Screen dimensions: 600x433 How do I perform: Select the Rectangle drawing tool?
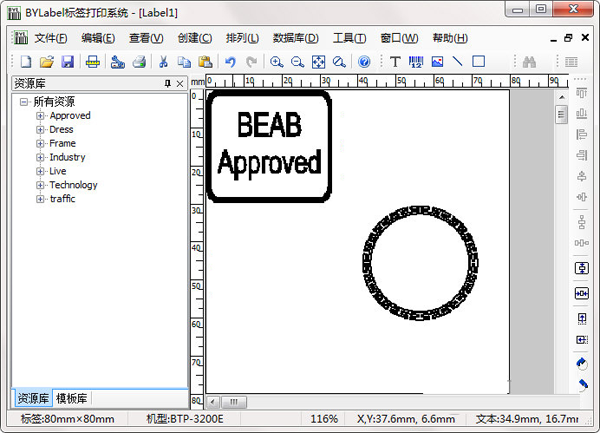click(x=478, y=61)
